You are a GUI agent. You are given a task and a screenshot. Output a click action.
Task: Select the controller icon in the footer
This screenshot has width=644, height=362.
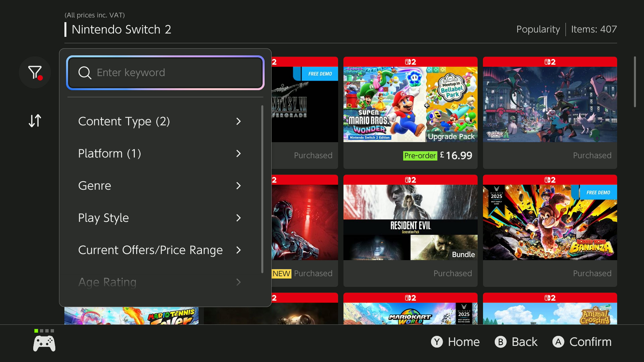tap(44, 344)
